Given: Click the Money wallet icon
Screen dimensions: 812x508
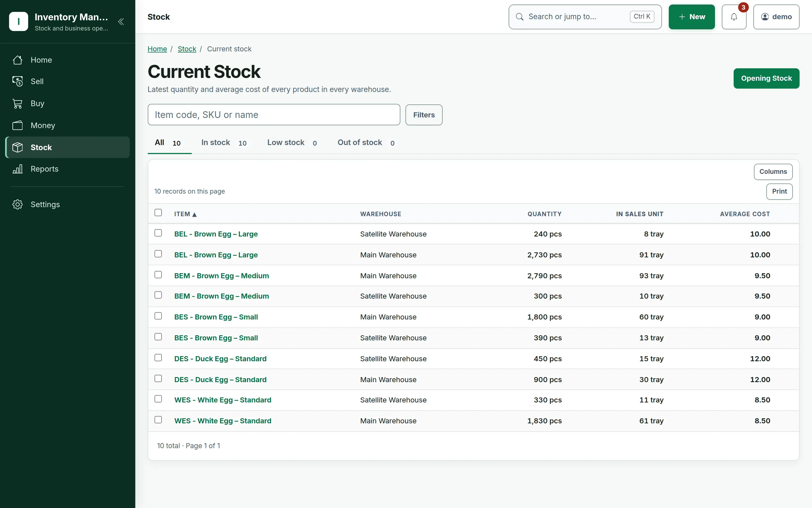Looking at the screenshot, I should click(17, 125).
